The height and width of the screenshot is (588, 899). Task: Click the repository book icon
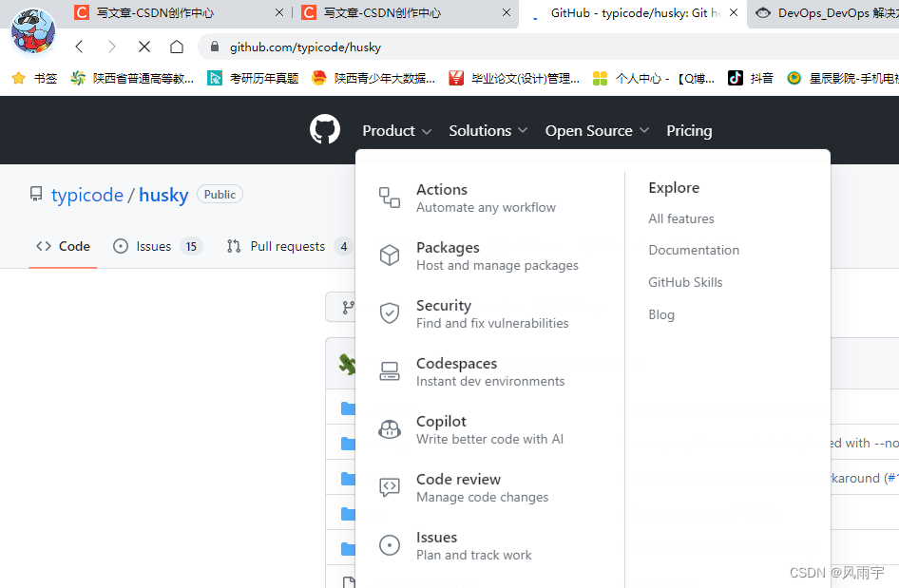(x=36, y=195)
